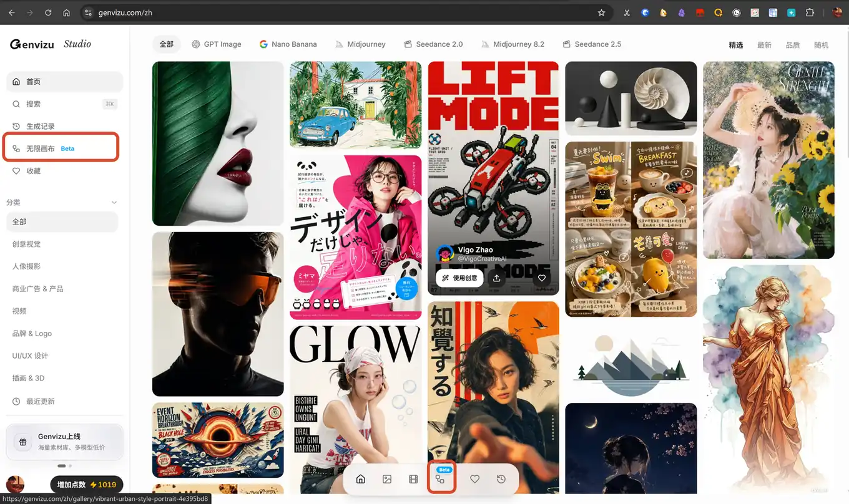The width and height of the screenshot is (849, 504).
Task: Select the 商业广告 & 产品 category
Action: 62,289
